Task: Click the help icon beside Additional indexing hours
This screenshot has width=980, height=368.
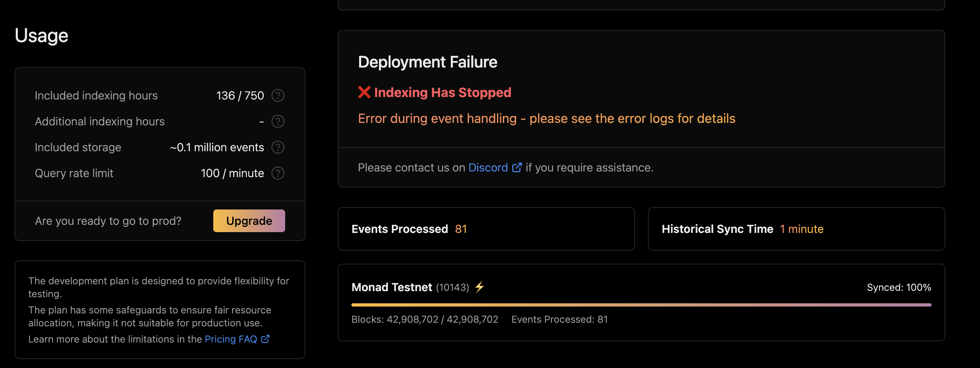Action: coord(278,121)
